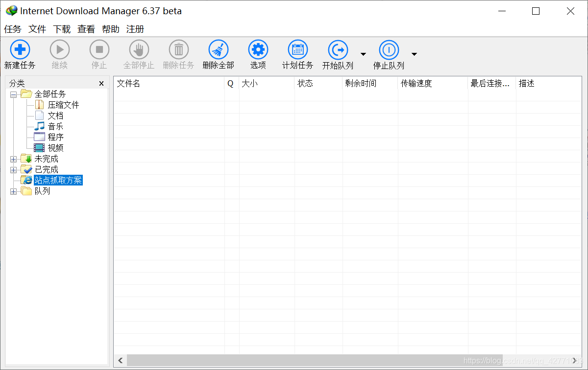The height and width of the screenshot is (370, 588).
Task: Expand the 队列 tree node
Action: [13, 191]
